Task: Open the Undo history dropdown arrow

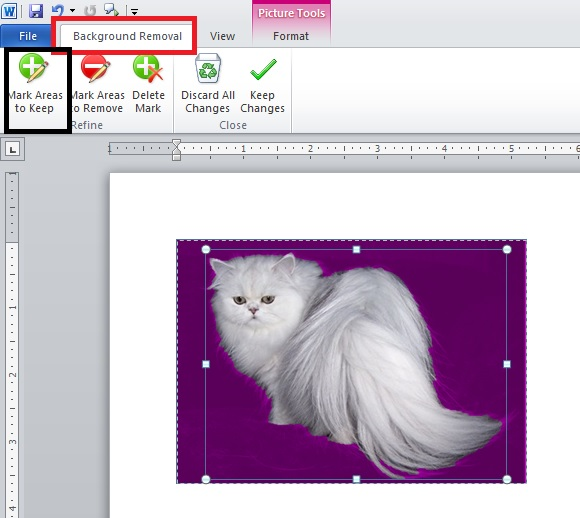Action: click(x=72, y=11)
